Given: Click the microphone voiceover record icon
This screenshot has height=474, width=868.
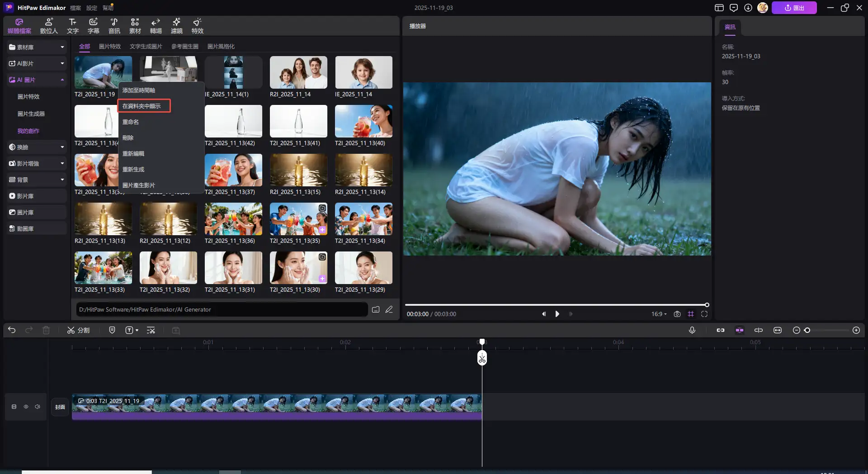Looking at the screenshot, I should coord(692,330).
